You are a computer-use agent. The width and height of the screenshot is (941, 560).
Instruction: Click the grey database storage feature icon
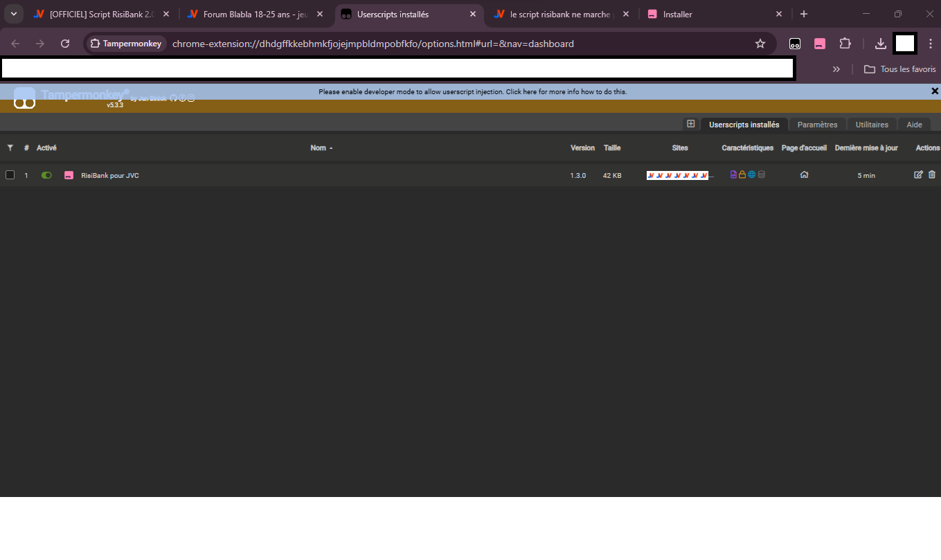pos(762,174)
